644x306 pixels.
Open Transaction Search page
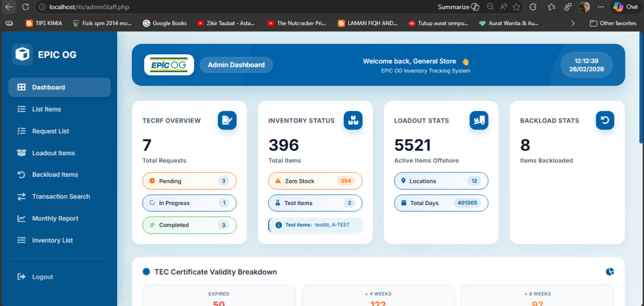tap(59, 196)
